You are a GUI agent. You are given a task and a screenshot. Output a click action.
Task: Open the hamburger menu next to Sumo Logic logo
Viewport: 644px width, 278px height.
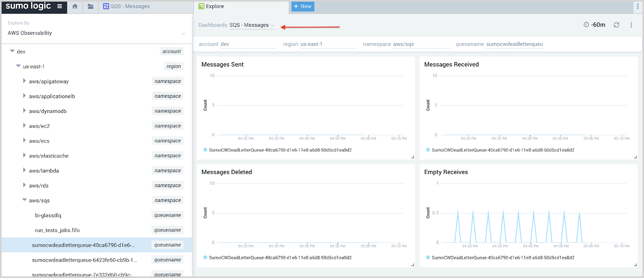pos(60,6)
